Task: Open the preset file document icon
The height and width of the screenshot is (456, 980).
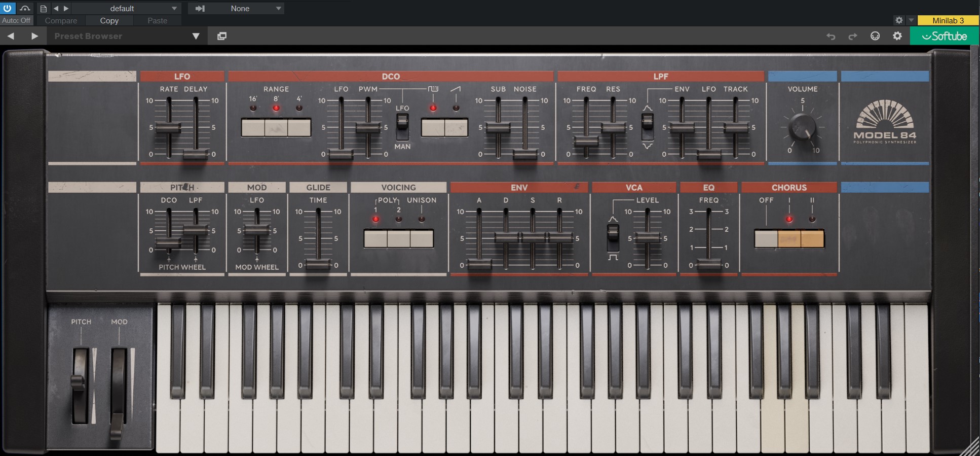Action: click(x=44, y=9)
